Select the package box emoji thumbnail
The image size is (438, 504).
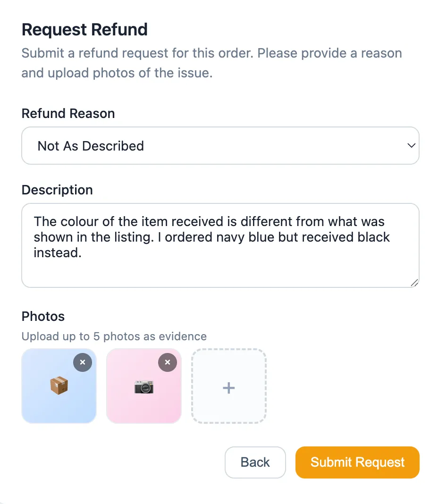coord(59,386)
